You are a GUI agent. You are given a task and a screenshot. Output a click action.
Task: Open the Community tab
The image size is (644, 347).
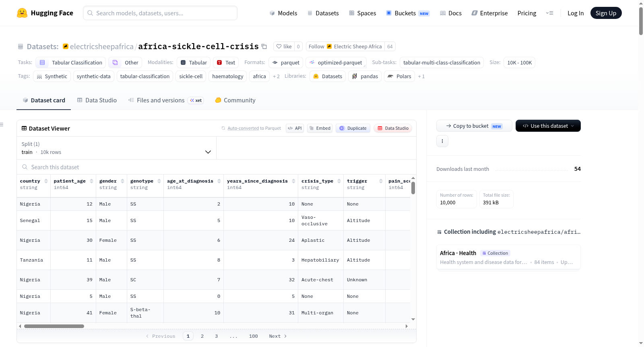coord(235,100)
